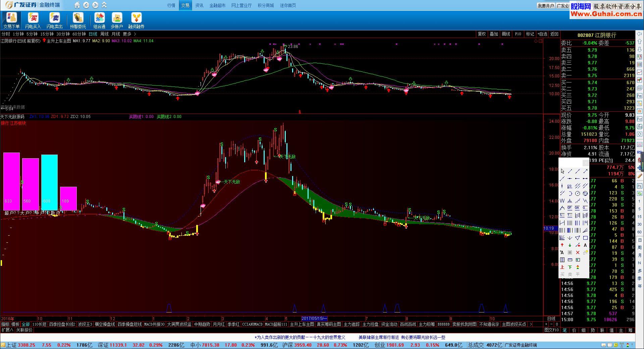
Task: Go forward with the right arrow icon
Action: click(95, 5)
